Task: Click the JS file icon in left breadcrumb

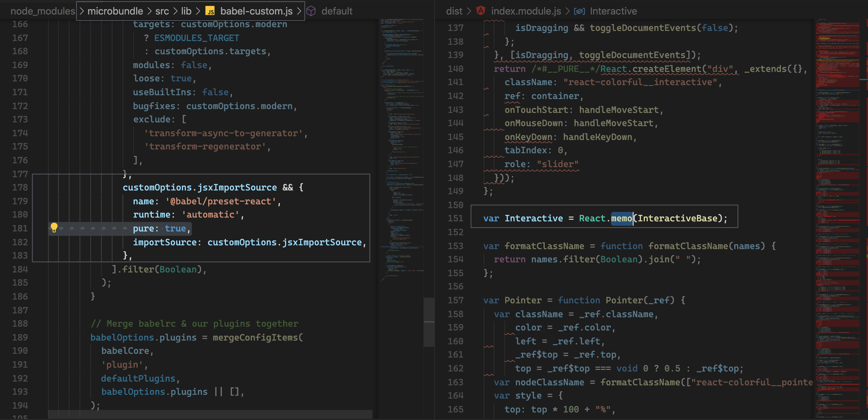Action: tap(210, 11)
